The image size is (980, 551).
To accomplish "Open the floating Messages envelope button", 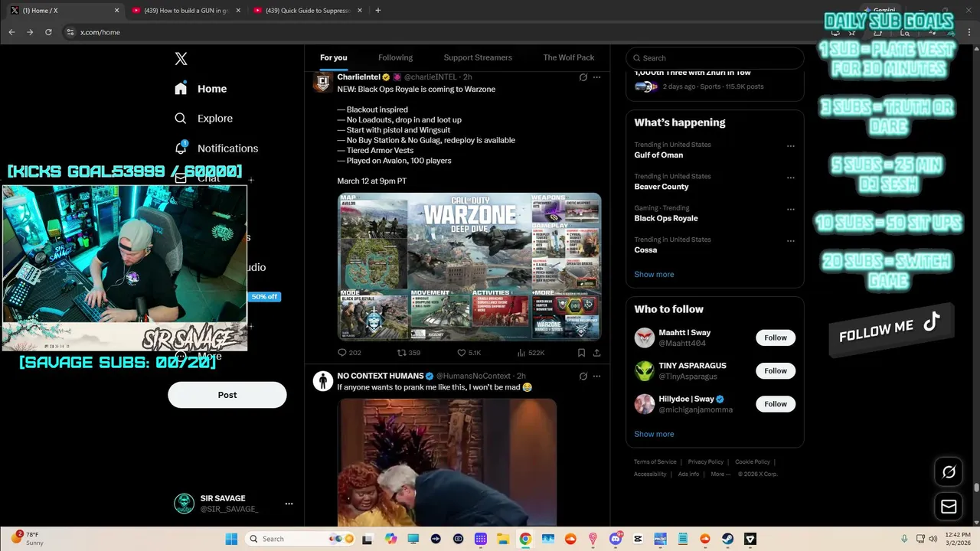I will coord(949,507).
